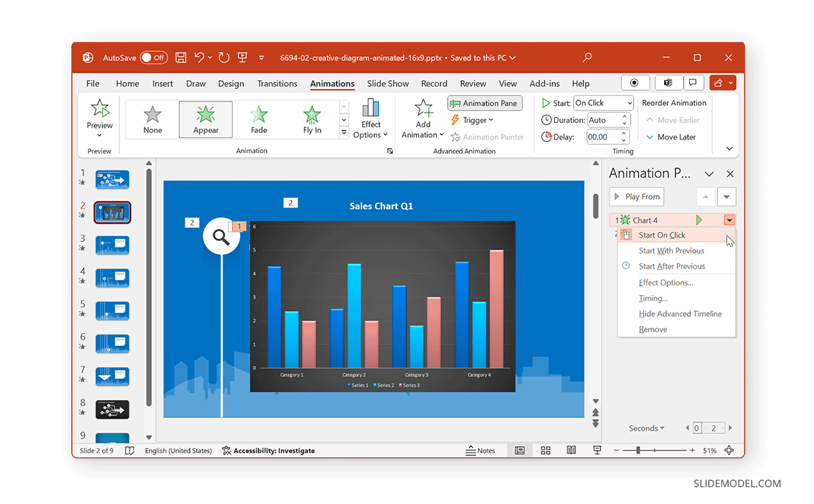This screenshot has height=504, width=814.
Task: Switch to Slide Sorter view icon
Action: [x=545, y=450]
